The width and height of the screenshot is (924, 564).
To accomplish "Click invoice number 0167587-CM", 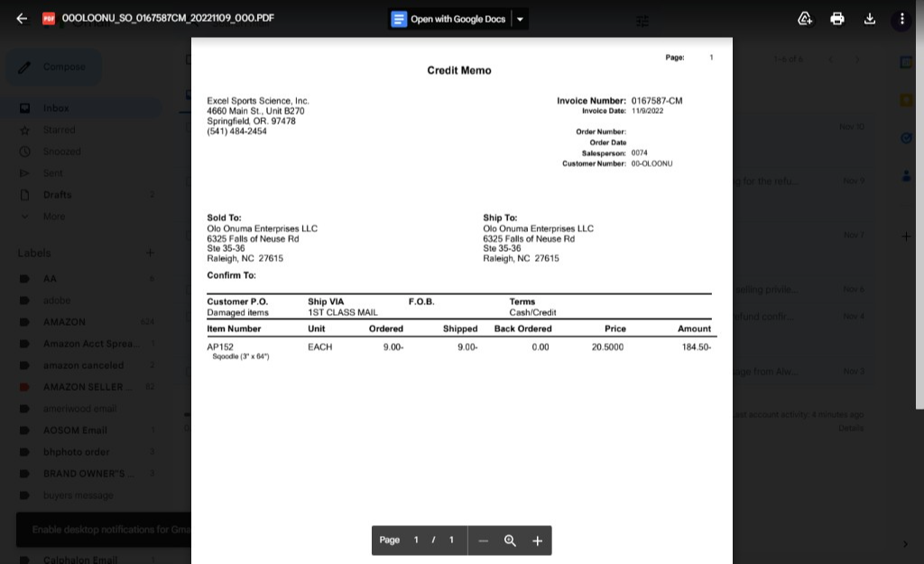I will (x=657, y=101).
